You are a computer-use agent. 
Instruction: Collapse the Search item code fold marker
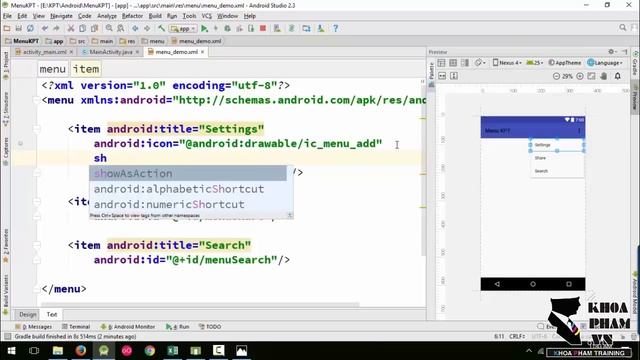37,245
